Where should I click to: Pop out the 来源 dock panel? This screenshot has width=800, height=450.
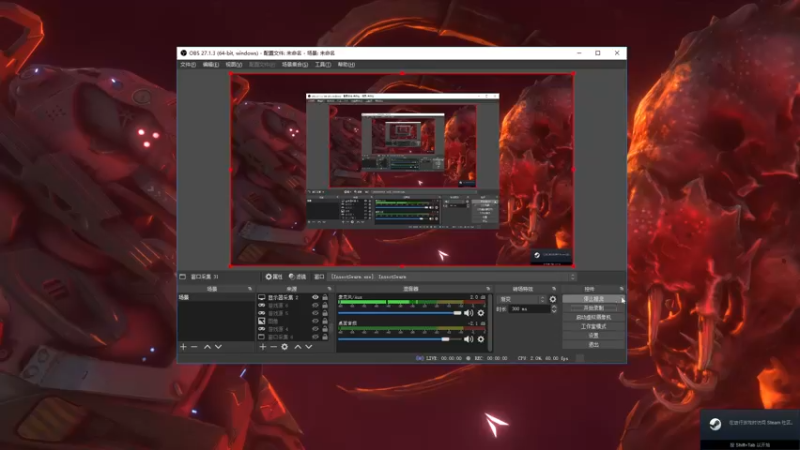pyautogui.click(x=329, y=289)
